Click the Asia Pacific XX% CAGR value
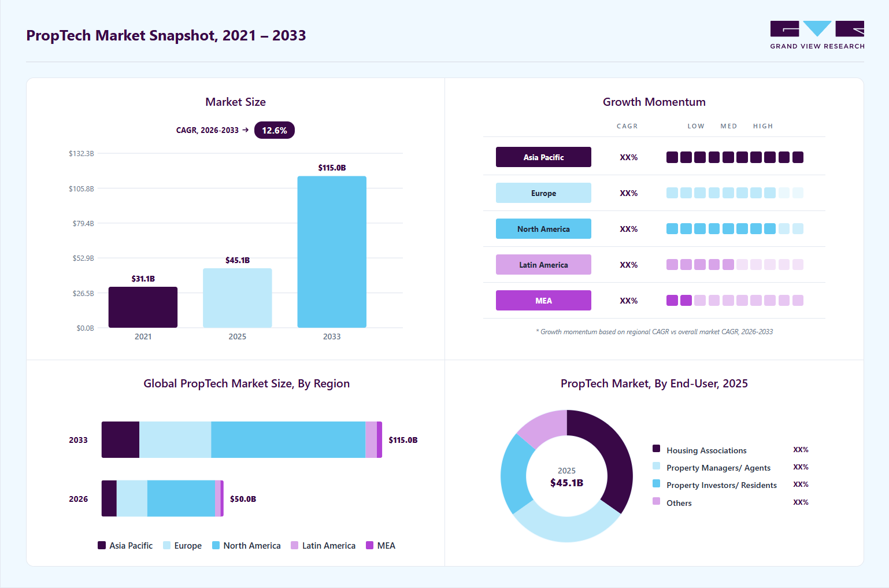The height and width of the screenshot is (588, 889). pos(628,157)
